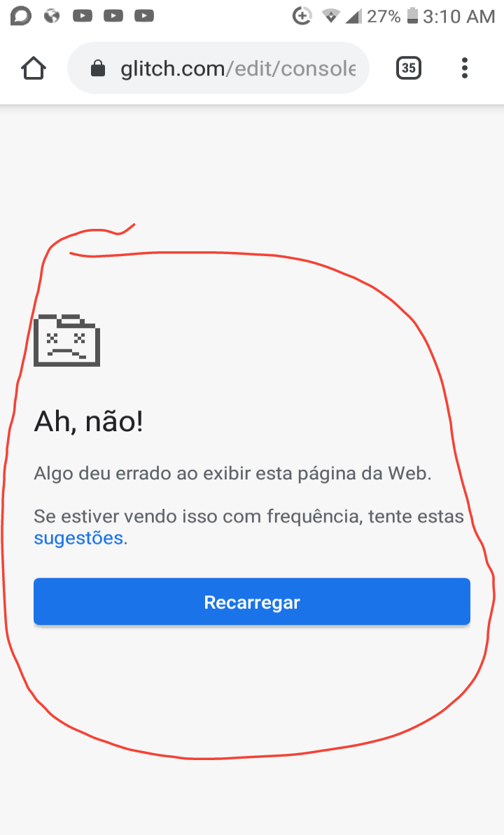Tap the globe notification icon
This screenshot has width=504, height=835.
(52, 16)
